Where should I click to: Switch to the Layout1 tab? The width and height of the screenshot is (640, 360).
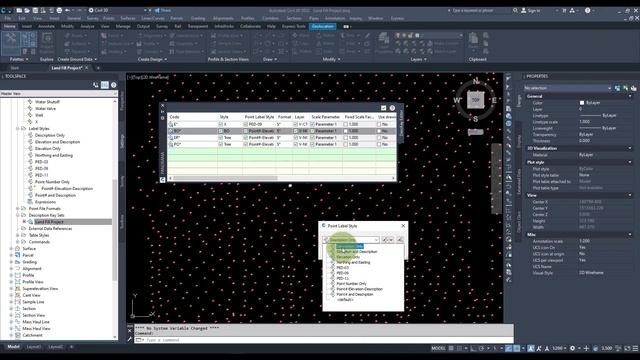point(34,347)
